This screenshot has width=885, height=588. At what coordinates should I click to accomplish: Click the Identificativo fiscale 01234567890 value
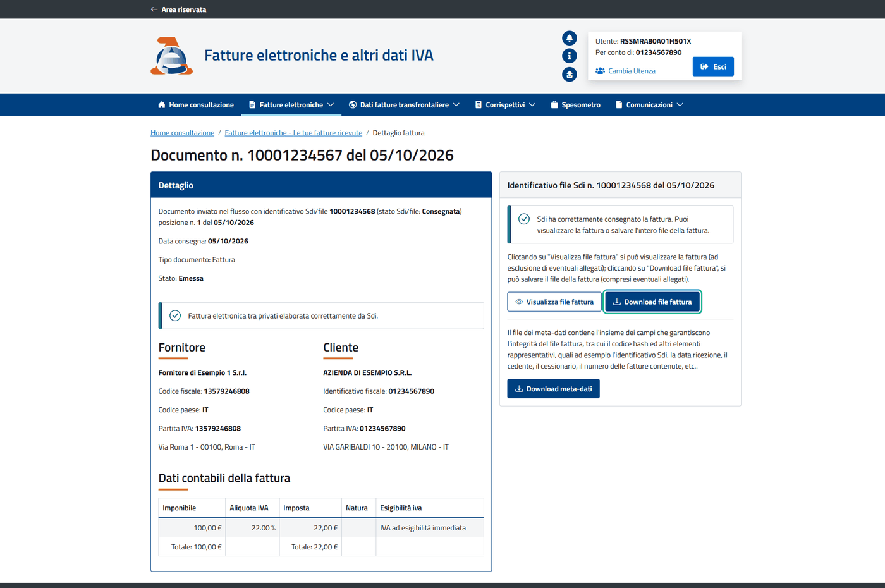pyautogui.click(x=411, y=391)
